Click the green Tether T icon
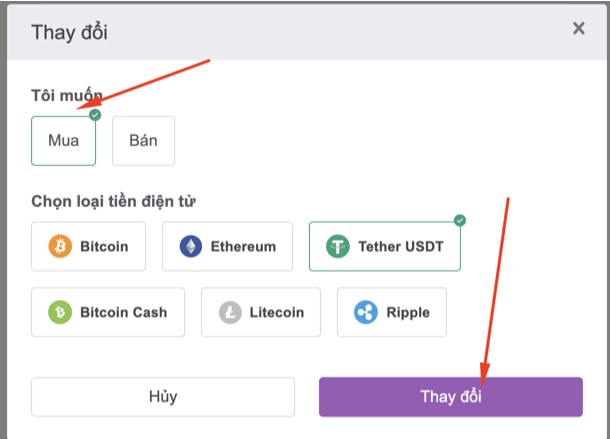Viewport: 610px width, 439px height. (338, 246)
